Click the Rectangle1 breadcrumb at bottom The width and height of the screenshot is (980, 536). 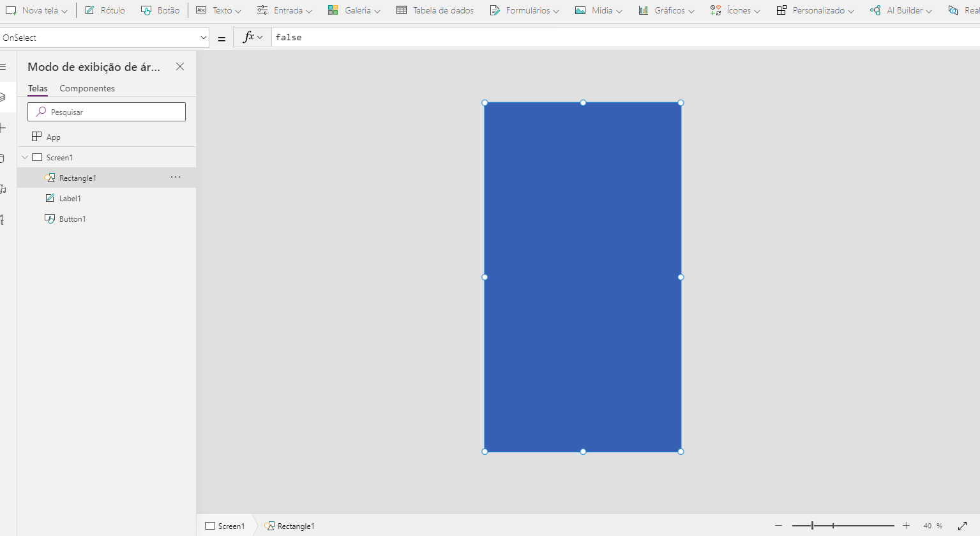point(289,526)
